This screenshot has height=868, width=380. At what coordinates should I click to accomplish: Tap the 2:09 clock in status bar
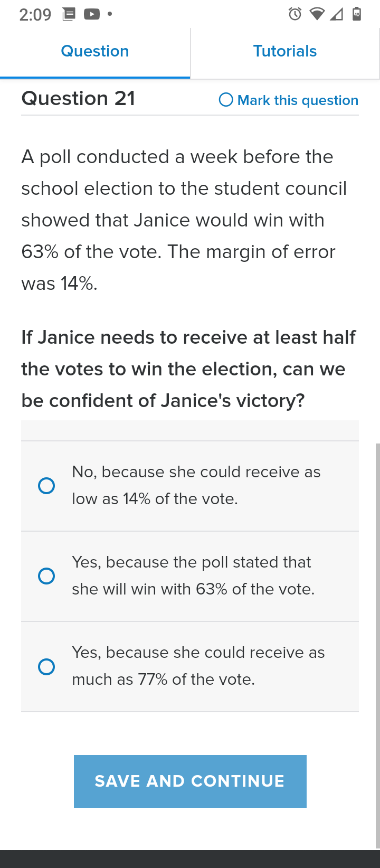35,15
